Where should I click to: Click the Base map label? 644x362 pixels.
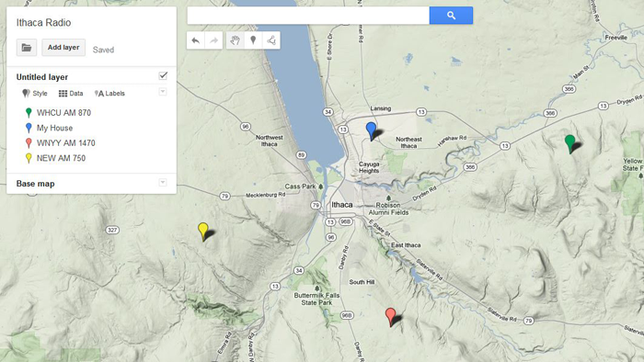[35, 184]
